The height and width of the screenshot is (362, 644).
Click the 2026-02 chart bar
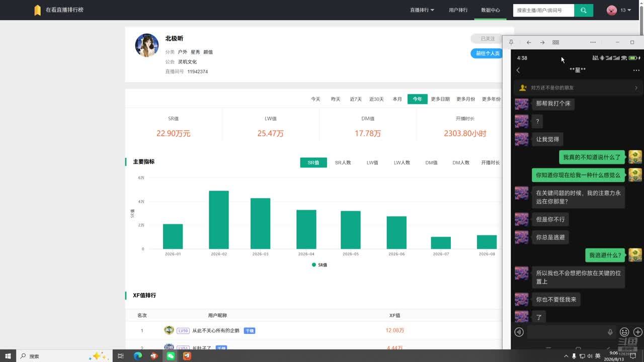(x=219, y=220)
